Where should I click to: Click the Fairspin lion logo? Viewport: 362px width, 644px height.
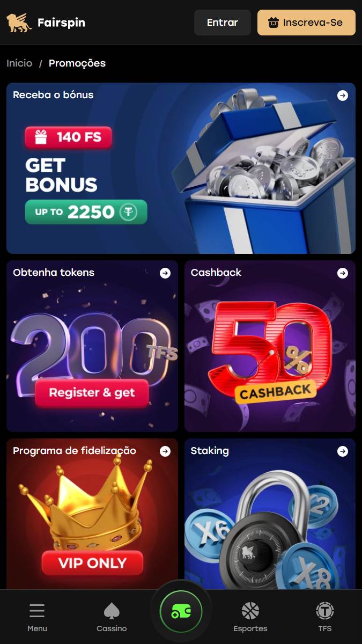click(x=18, y=23)
